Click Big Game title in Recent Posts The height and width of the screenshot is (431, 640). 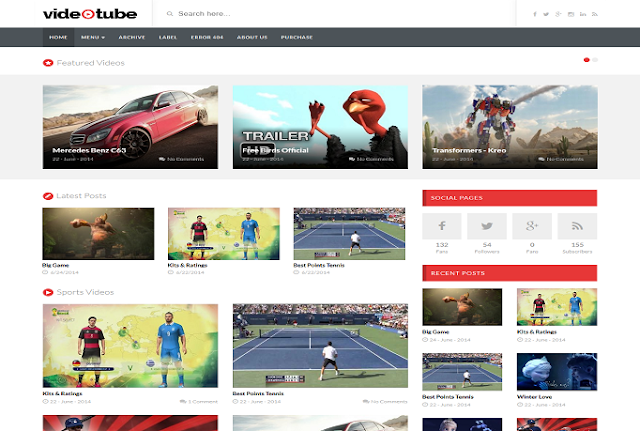436,332
